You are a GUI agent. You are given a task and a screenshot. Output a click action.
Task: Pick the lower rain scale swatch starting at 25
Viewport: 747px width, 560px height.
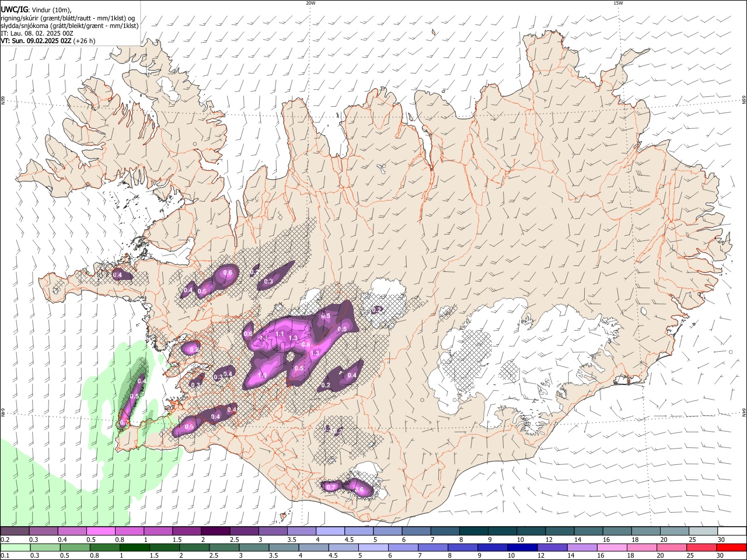700,547
